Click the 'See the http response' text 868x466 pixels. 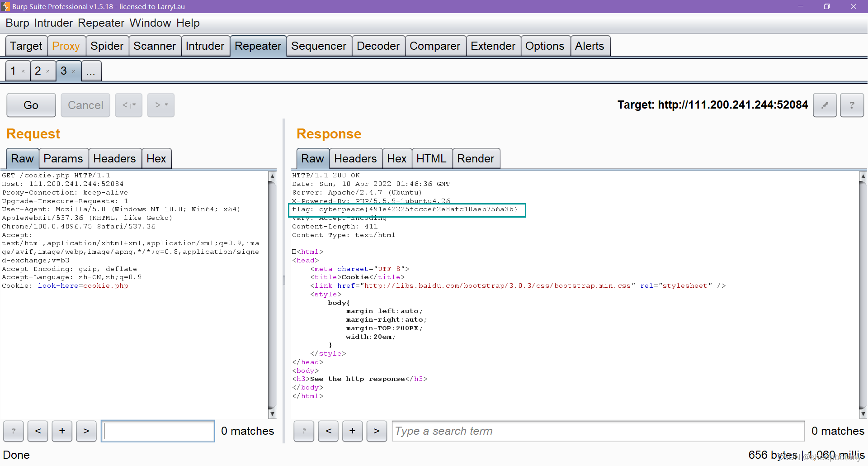point(357,379)
